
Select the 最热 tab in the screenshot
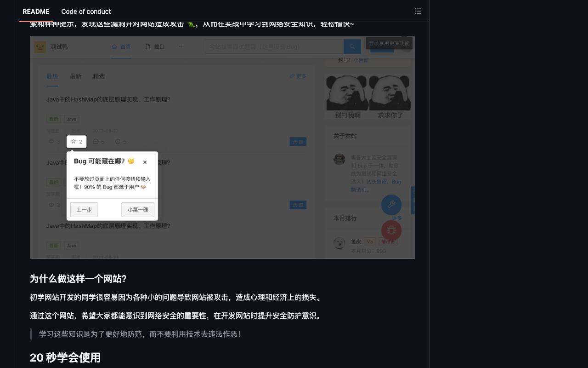[52, 76]
